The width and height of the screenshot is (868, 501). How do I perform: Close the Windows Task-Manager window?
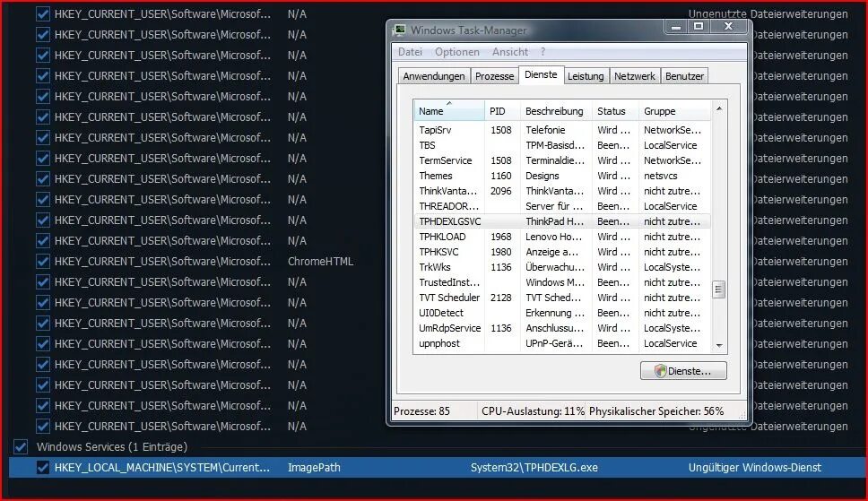(729, 27)
